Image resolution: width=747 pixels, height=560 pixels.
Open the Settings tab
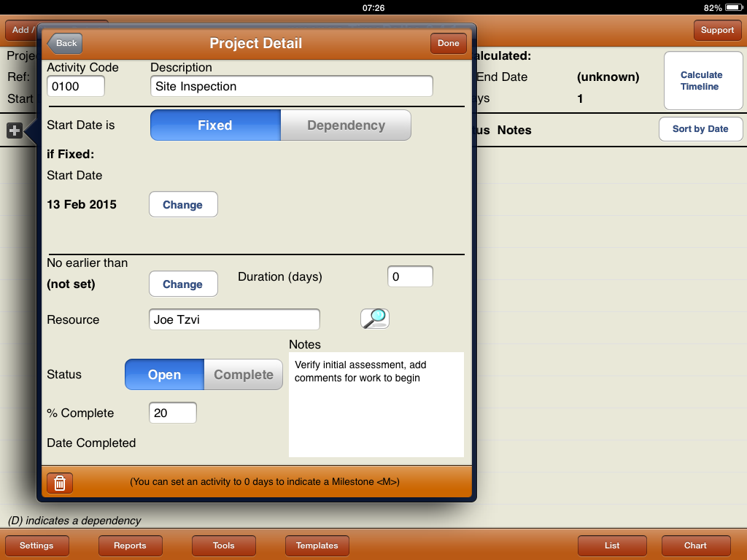tap(37, 545)
